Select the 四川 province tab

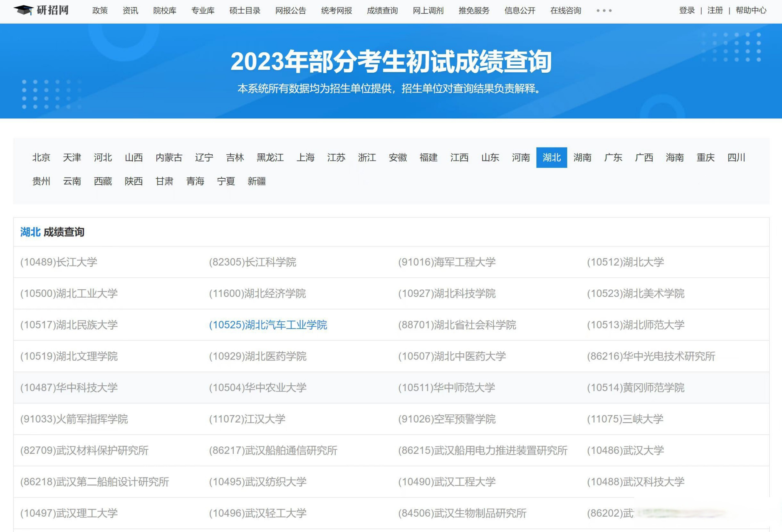736,158
